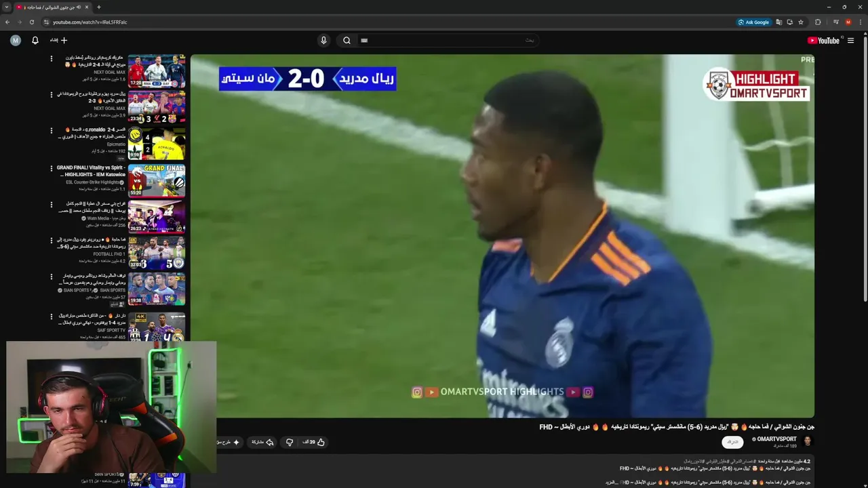Image resolution: width=868 pixels, height=488 pixels.
Task: Translate this page via address bar icon
Action: 779,22
